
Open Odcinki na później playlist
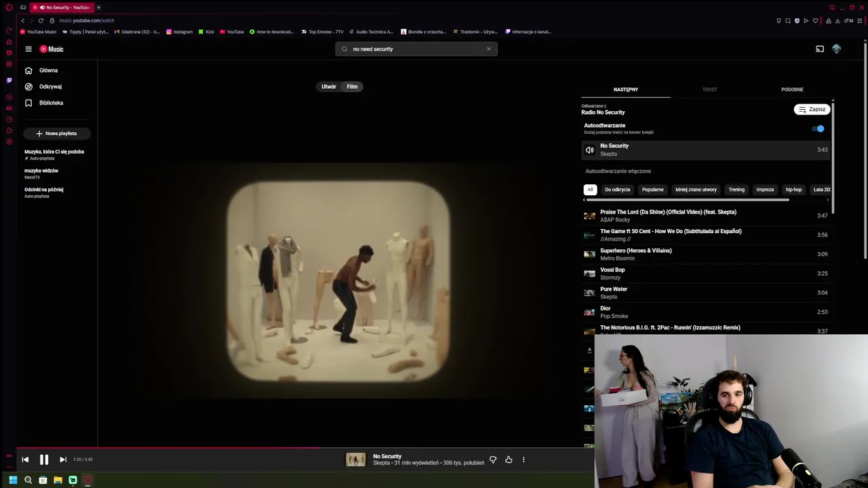(x=44, y=192)
